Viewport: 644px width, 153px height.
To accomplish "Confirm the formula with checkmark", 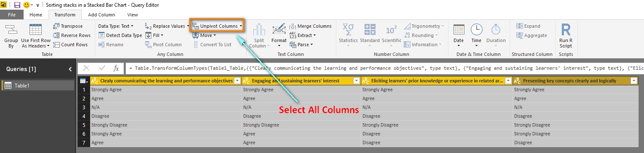I will 102,68.
